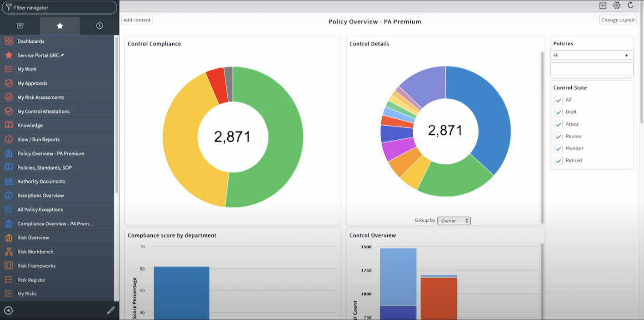Toggle the Retired control state checkbox
This screenshot has height=320, width=644.
tap(559, 161)
